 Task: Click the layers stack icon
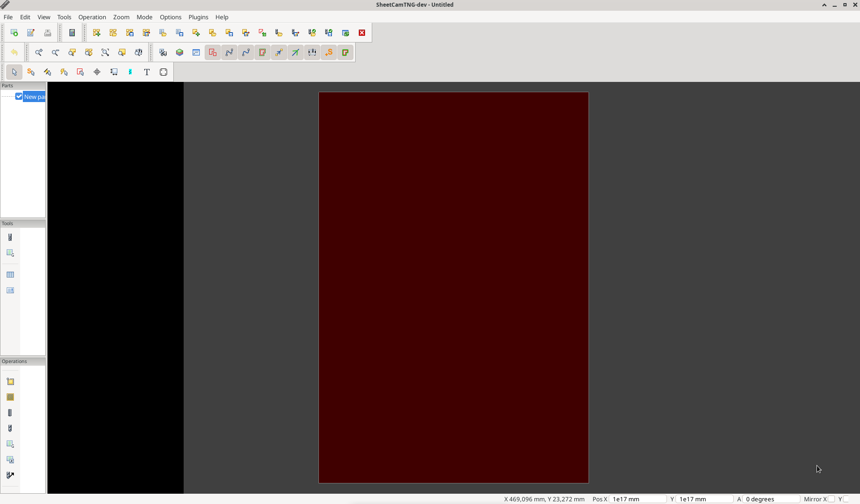click(180, 52)
